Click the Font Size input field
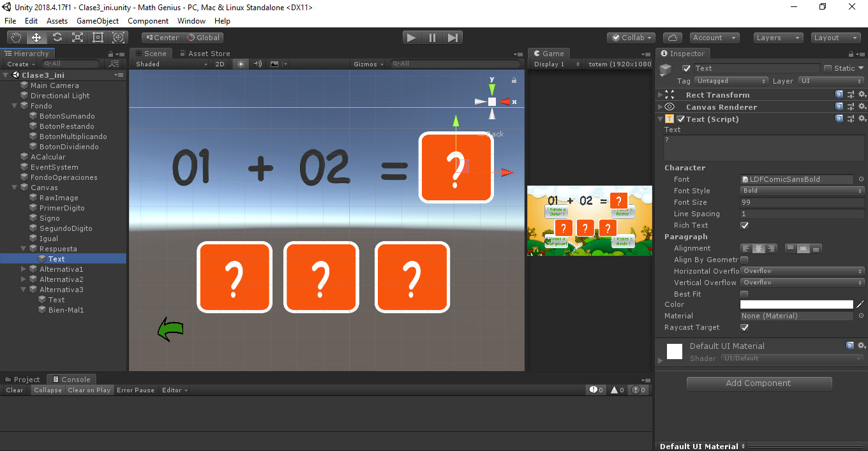The width and height of the screenshot is (868, 451). point(802,202)
